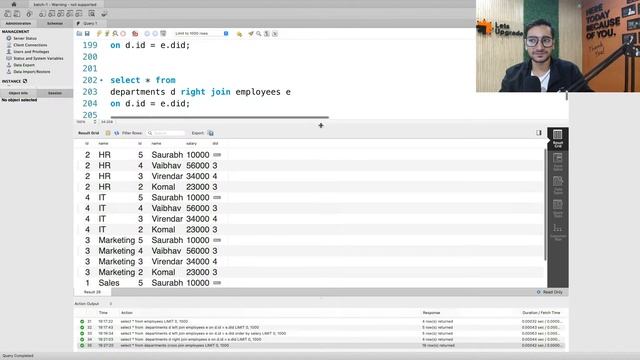
Task: Search table data icon in main toolbar
Action: coord(92,14)
